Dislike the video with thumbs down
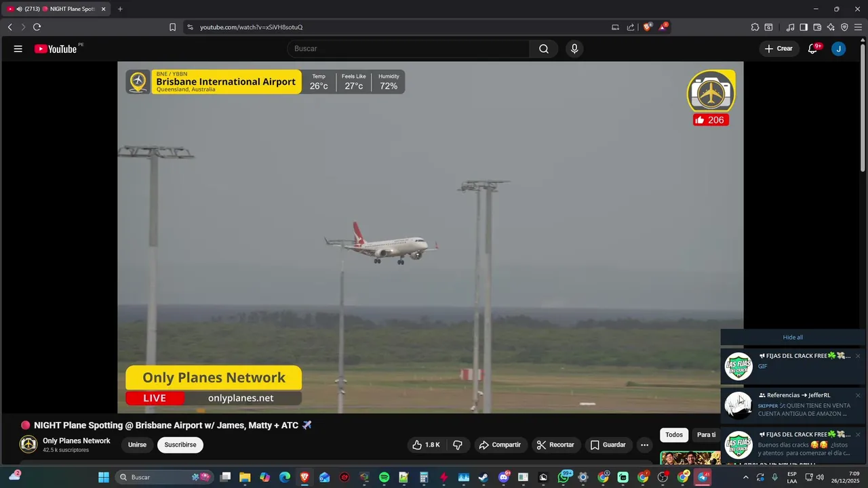Viewport: 868px width, 488px height. click(458, 445)
